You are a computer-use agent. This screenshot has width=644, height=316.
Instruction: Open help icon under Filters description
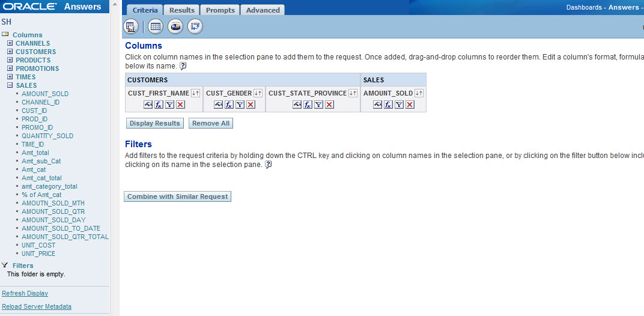pos(268,165)
